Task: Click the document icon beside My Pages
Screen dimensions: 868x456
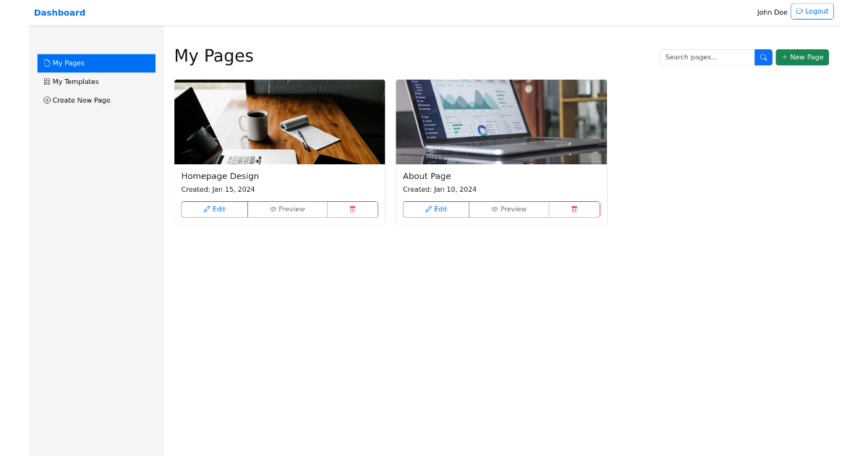Action: (x=46, y=63)
